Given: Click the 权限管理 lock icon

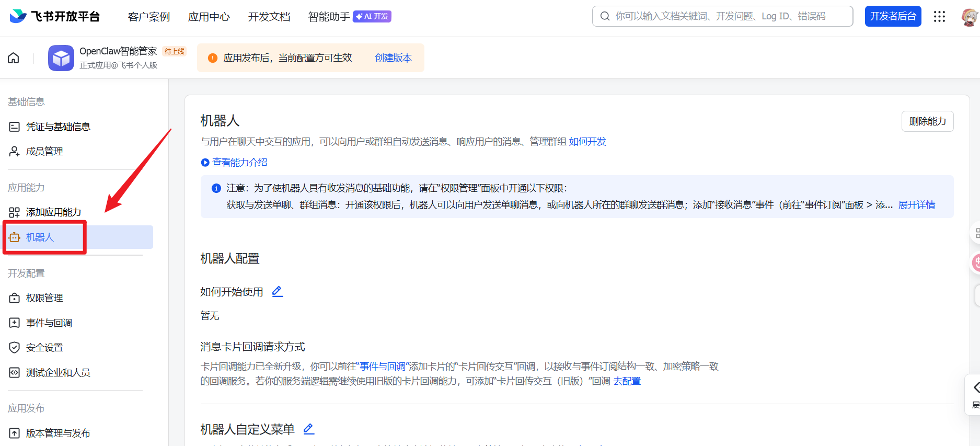Looking at the screenshot, I should click(x=15, y=298).
